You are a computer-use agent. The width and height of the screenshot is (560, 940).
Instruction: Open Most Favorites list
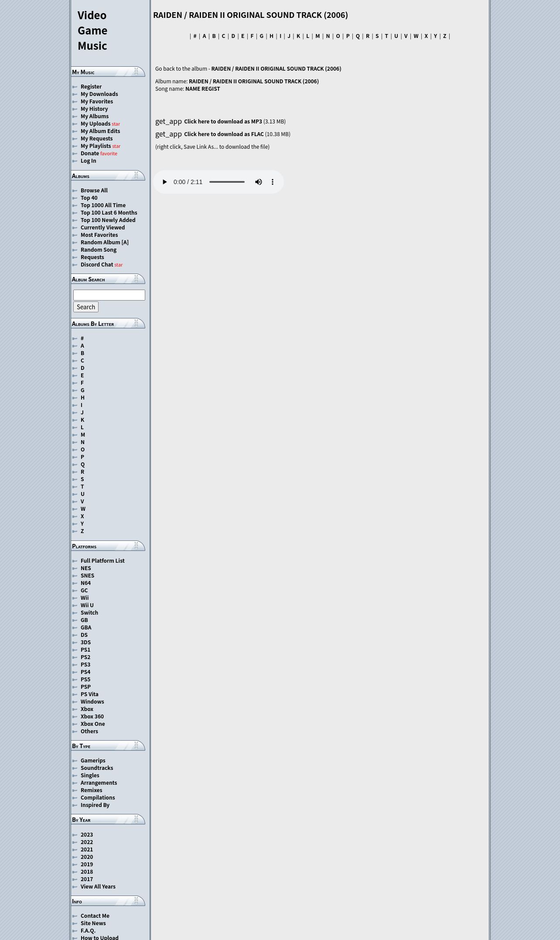click(99, 235)
